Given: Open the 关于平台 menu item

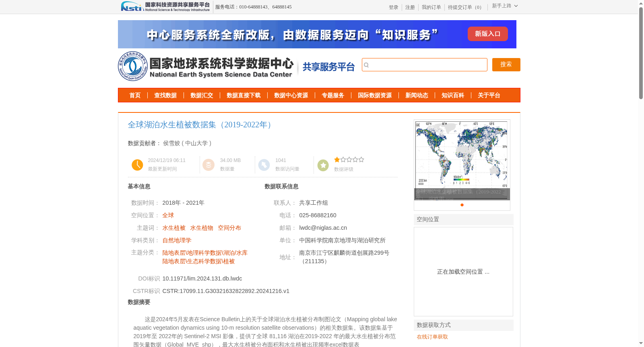Looking at the screenshot, I should pyautogui.click(x=489, y=96).
